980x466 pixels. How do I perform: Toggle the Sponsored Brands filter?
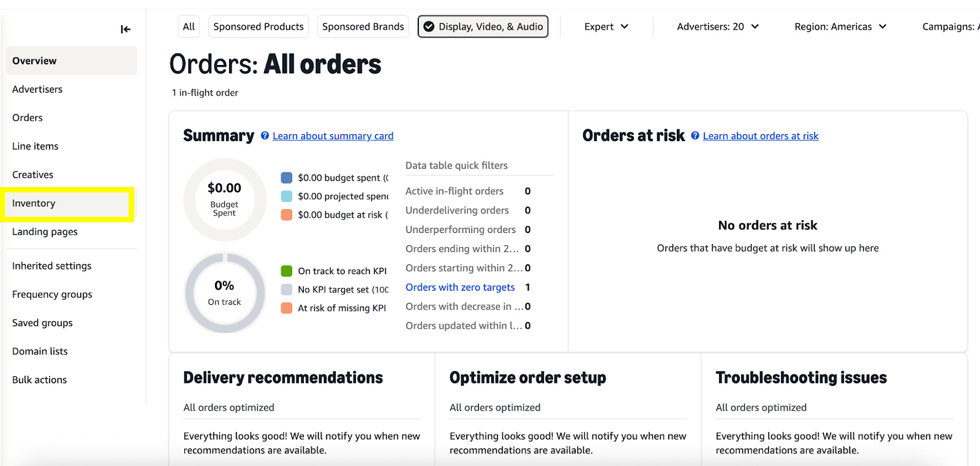[363, 26]
